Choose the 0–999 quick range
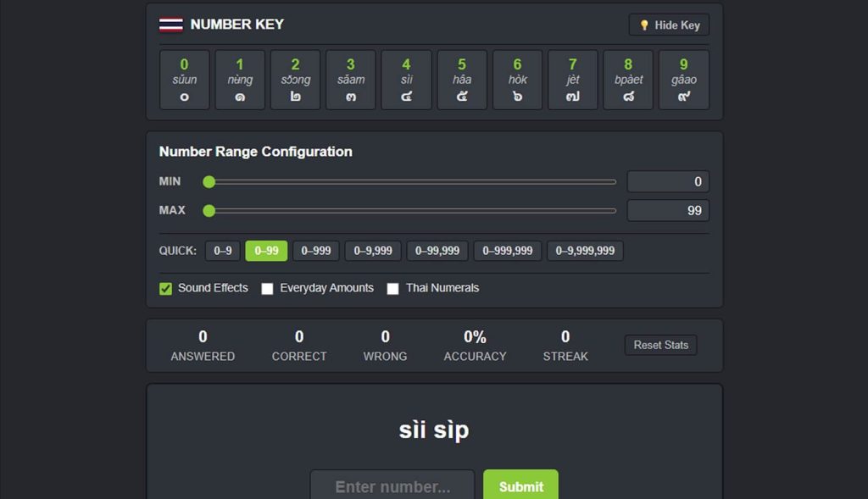Screen dimensions: 868x499 click(x=316, y=251)
